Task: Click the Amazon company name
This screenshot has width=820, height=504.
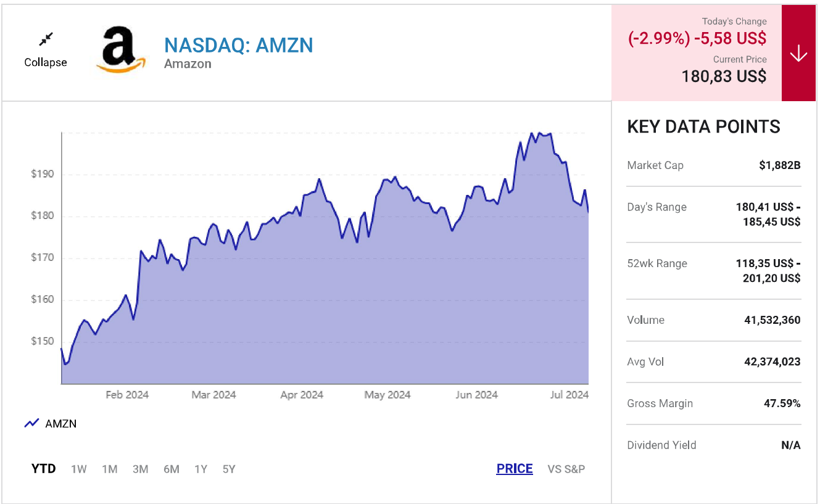Action: click(188, 64)
